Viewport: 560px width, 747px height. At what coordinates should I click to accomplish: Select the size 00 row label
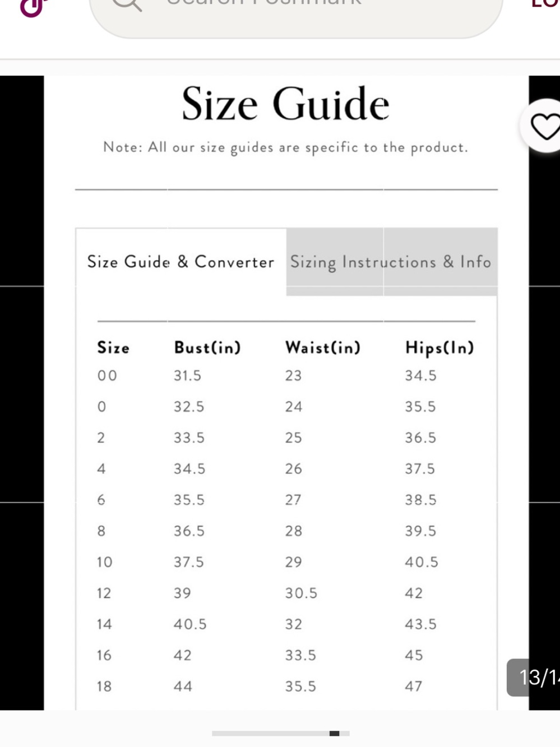tap(107, 375)
